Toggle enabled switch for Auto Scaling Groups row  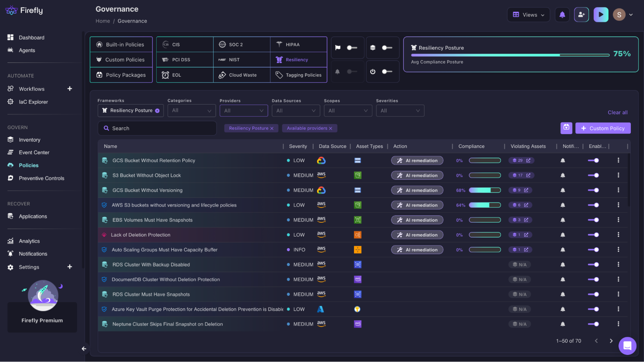click(x=593, y=250)
